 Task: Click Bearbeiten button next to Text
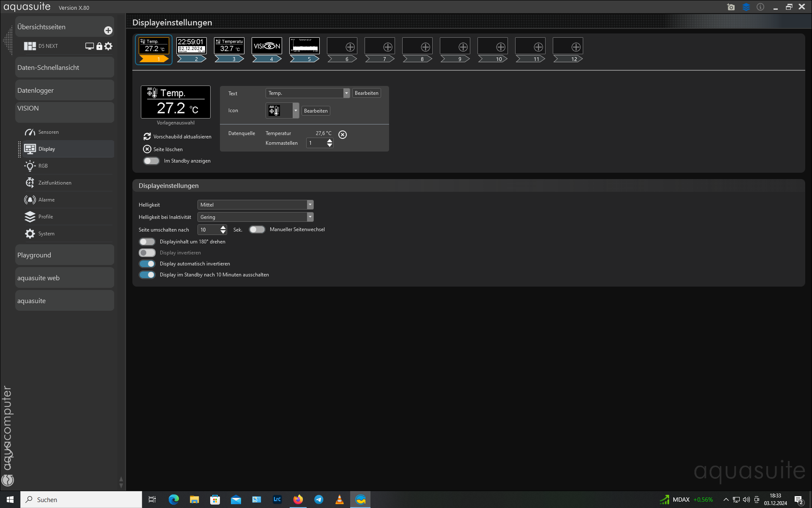tap(366, 93)
